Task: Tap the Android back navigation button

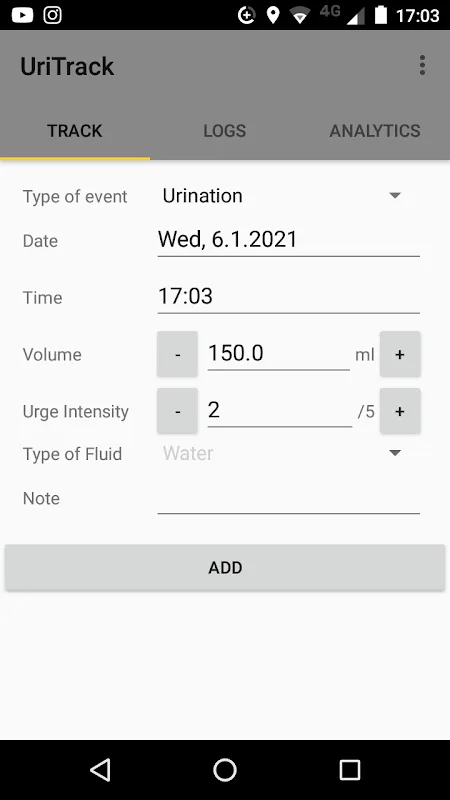Action: click(100, 769)
